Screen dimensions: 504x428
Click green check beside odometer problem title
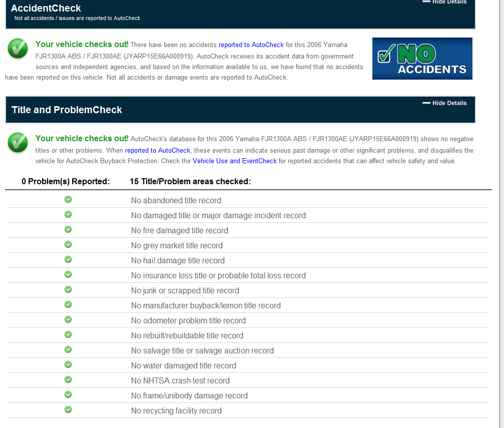[x=68, y=319]
